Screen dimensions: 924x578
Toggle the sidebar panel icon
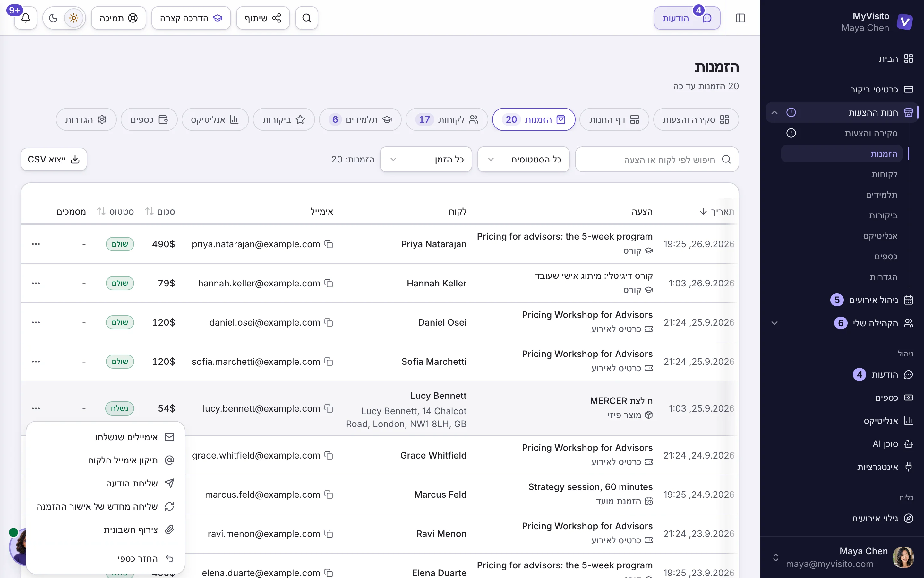[740, 18]
